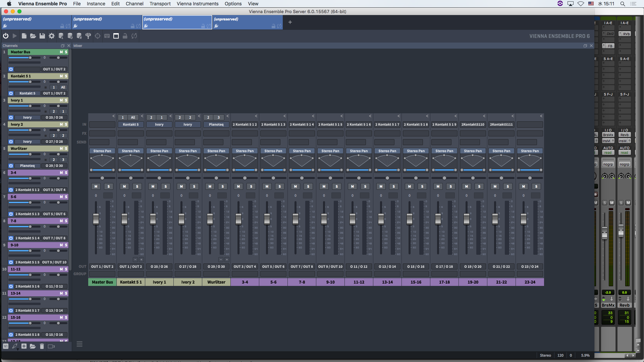This screenshot has height=362, width=644.
Task: Open Spotlight search in macOS menu bar
Action: (x=623, y=4)
